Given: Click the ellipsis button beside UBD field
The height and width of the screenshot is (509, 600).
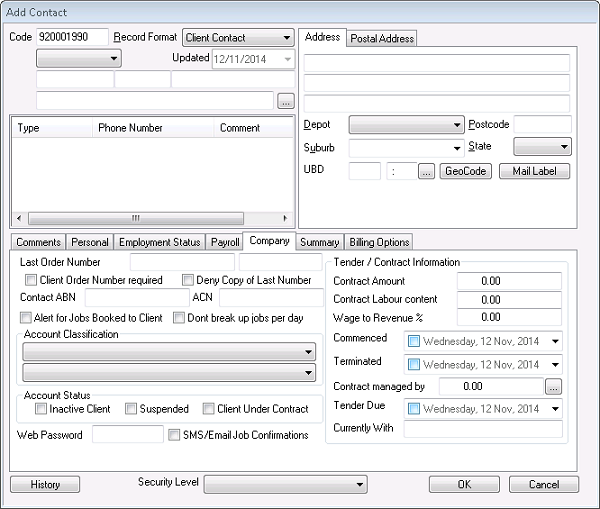Looking at the screenshot, I should pos(425,171).
